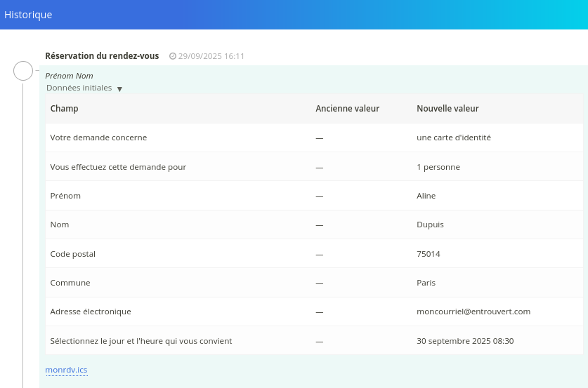588x388 pixels.
Task: Click the Aline first name value
Action: click(x=426, y=196)
